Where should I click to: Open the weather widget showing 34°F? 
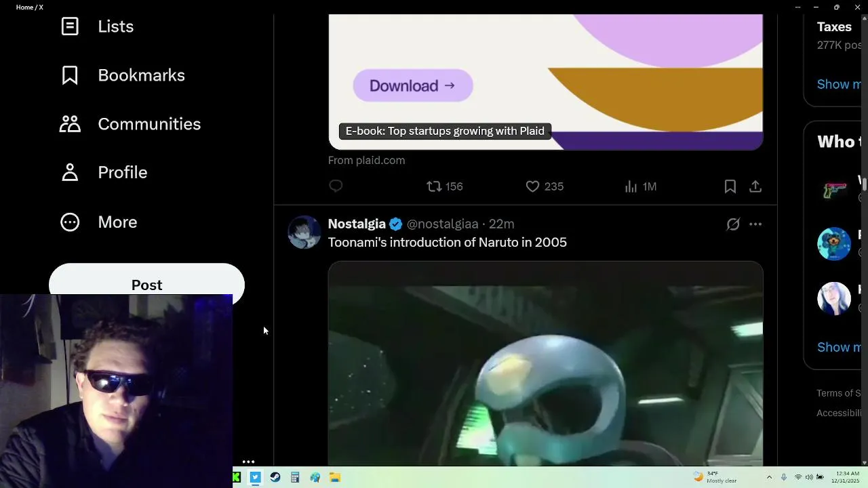click(715, 477)
